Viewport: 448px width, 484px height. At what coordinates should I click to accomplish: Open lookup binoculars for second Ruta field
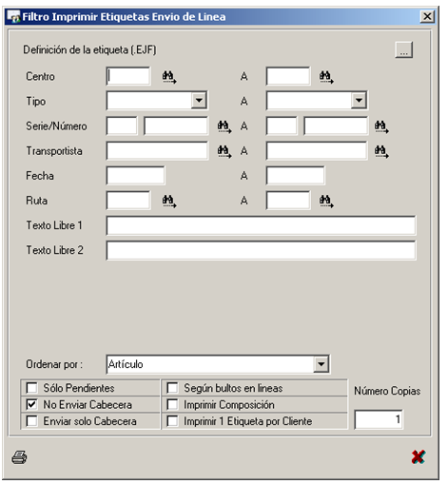(x=326, y=202)
